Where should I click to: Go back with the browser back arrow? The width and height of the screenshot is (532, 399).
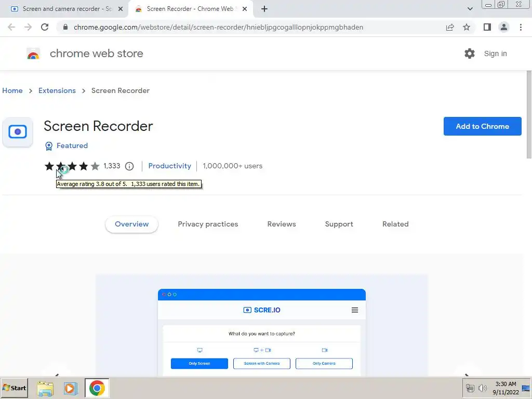coord(11,27)
